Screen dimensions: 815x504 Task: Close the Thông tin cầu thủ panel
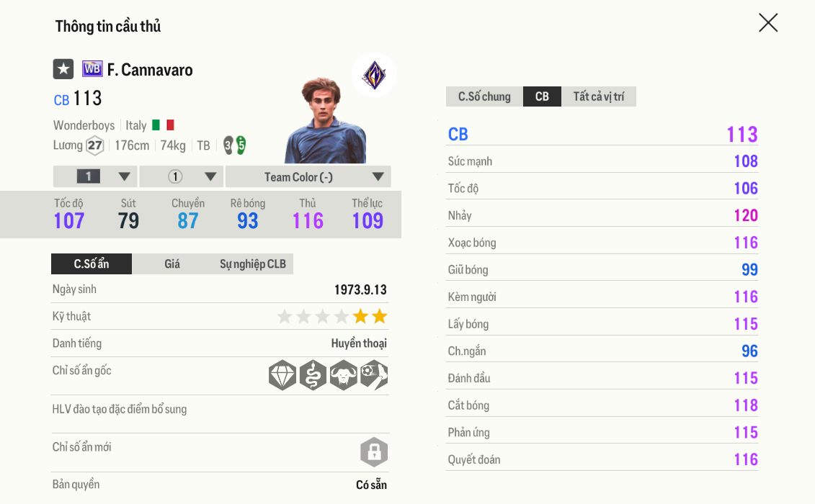768,23
